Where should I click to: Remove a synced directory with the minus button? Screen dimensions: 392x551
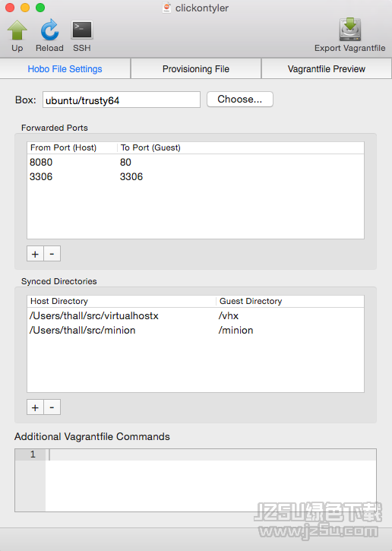(x=52, y=407)
